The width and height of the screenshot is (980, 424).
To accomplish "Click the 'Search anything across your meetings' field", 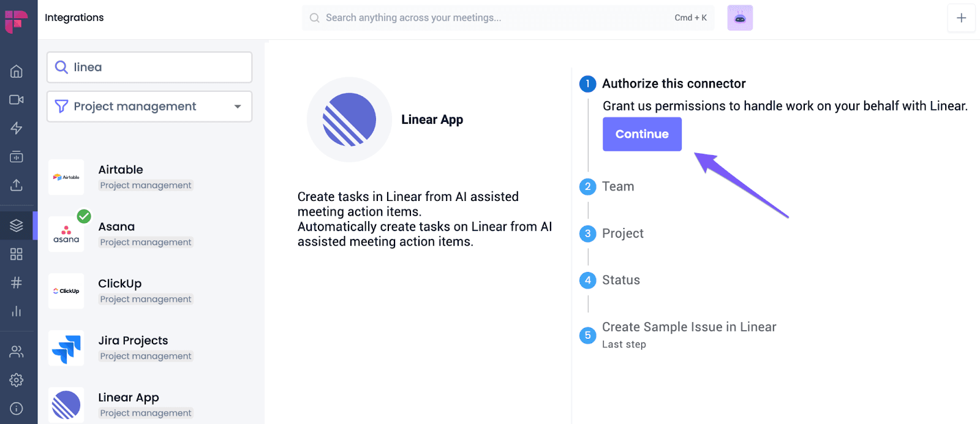I will pyautogui.click(x=508, y=18).
